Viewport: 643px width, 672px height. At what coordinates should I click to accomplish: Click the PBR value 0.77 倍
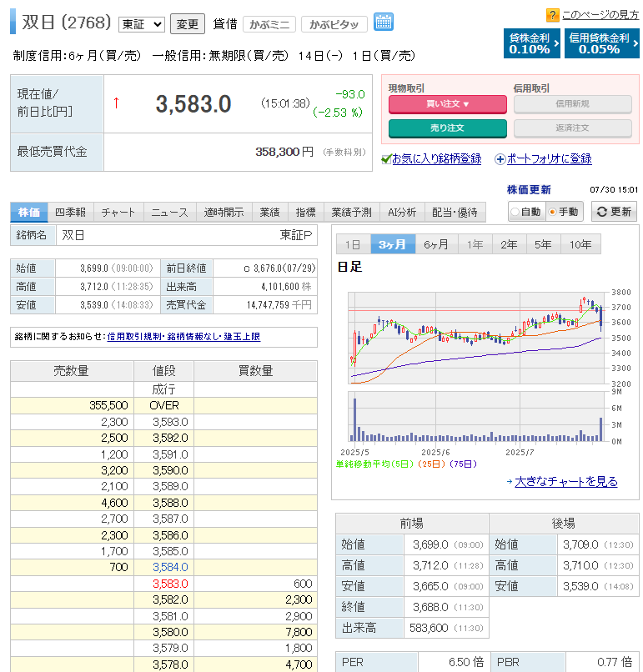[615, 662]
